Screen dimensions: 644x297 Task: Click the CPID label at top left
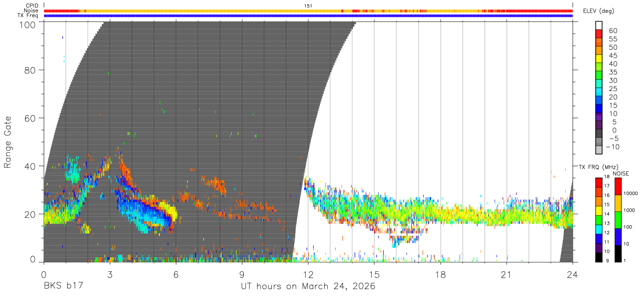pyautogui.click(x=32, y=5)
